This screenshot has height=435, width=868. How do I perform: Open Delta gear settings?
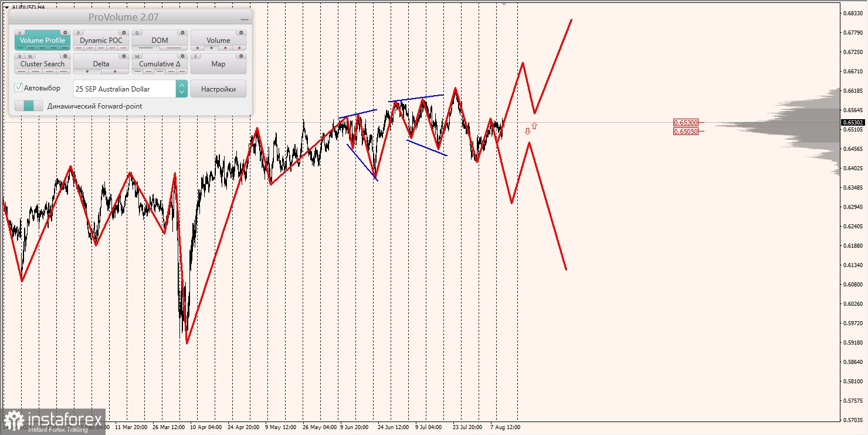[x=124, y=56]
